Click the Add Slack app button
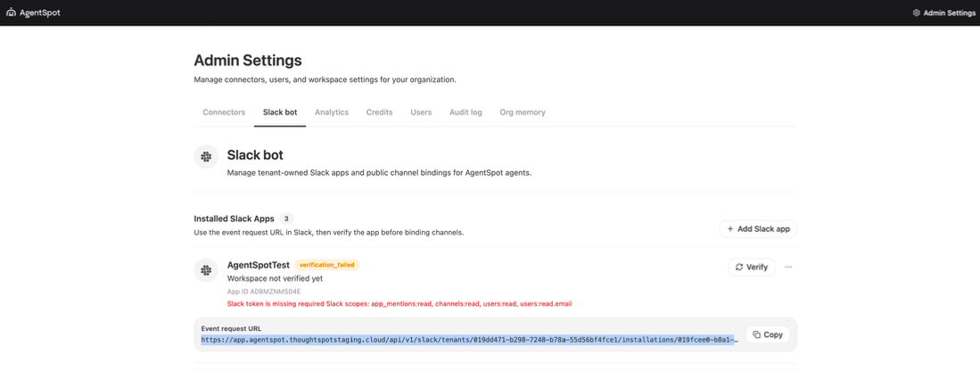The width and height of the screenshot is (980, 380). click(x=758, y=229)
